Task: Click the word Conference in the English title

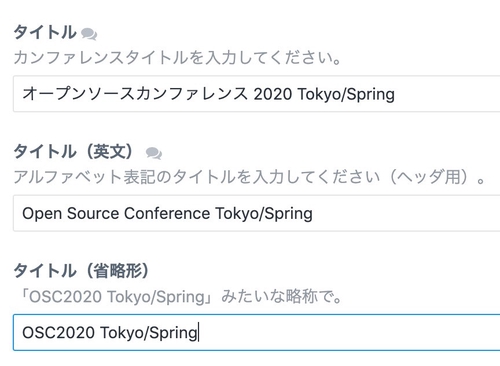Action: coord(167,213)
